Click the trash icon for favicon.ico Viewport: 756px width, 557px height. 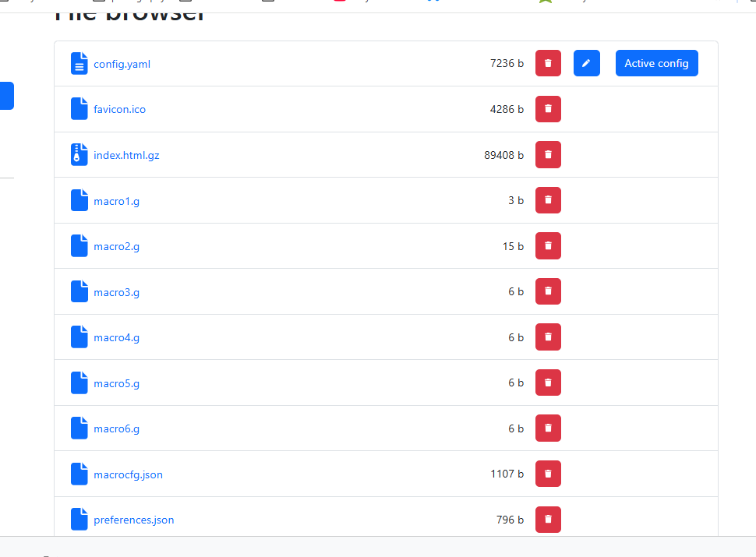point(548,109)
